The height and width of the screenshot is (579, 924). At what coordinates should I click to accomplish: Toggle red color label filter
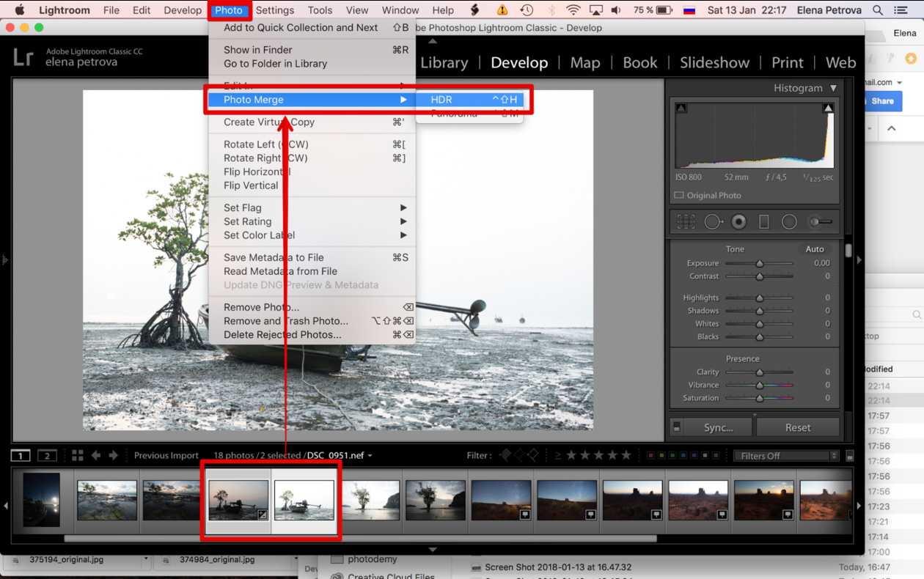click(650, 456)
